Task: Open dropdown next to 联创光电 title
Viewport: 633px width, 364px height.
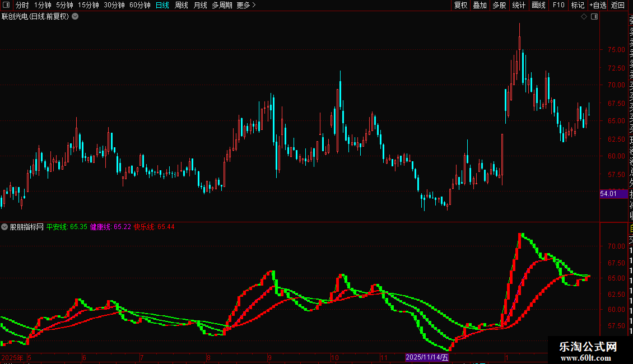Action: click(x=75, y=17)
